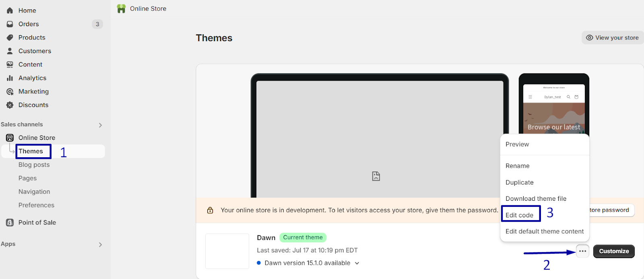
Task: Choose Edit default theme content option
Action: (x=545, y=231)
